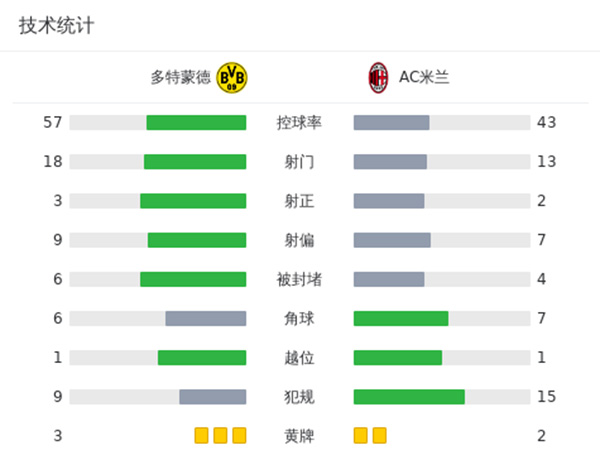Image resolution: width=600 pixels, height=450 pixels.
Task: Click Dortmund's grey 角球 corner bar
Action: [x=206, y=318]
